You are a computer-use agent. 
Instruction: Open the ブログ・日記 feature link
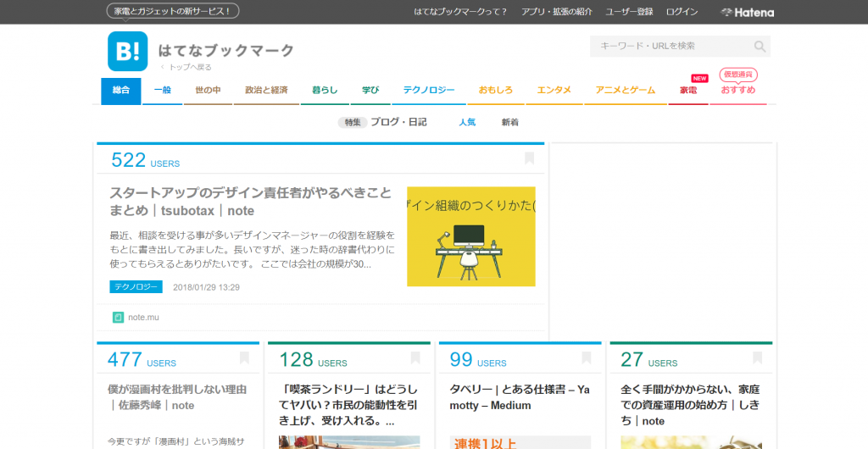click(x=398, y=122)
